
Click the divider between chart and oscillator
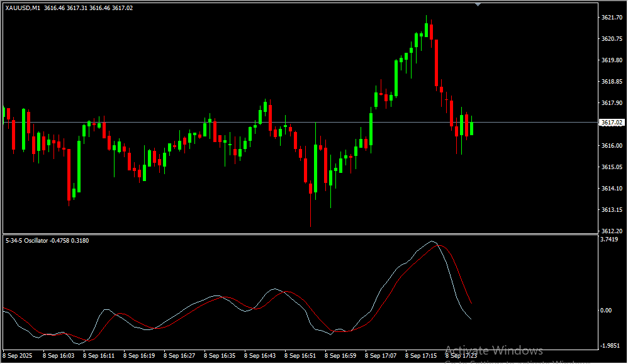click(x=299, y=234)
